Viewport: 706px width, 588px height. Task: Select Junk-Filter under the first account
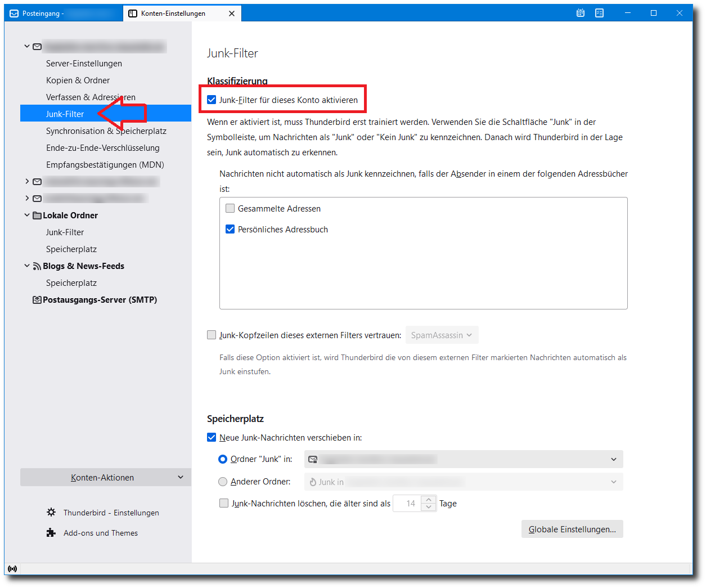point(106,114)
